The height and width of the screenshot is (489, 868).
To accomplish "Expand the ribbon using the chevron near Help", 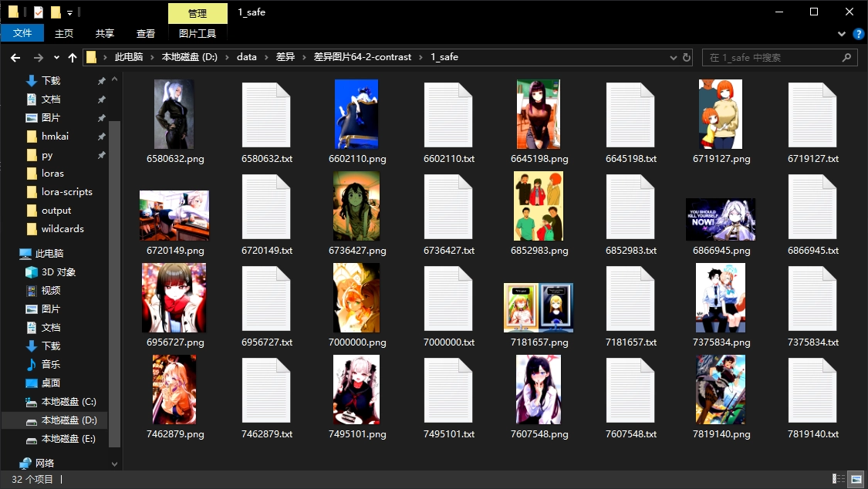I will click(x=842, y=34).
